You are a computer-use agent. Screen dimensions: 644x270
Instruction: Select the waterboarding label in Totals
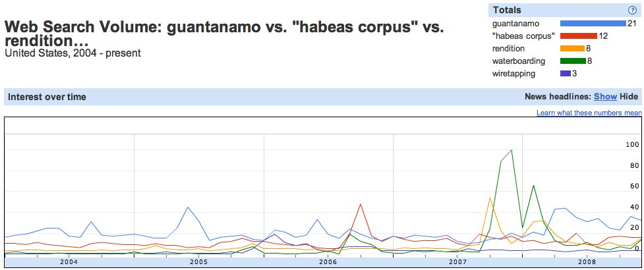518,61
